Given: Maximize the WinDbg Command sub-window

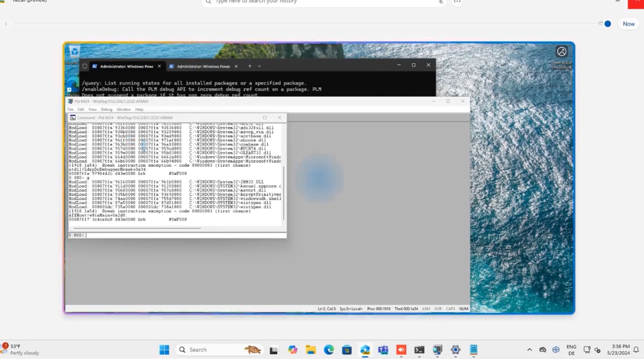Looking at the screenshot, I should 265,118.
